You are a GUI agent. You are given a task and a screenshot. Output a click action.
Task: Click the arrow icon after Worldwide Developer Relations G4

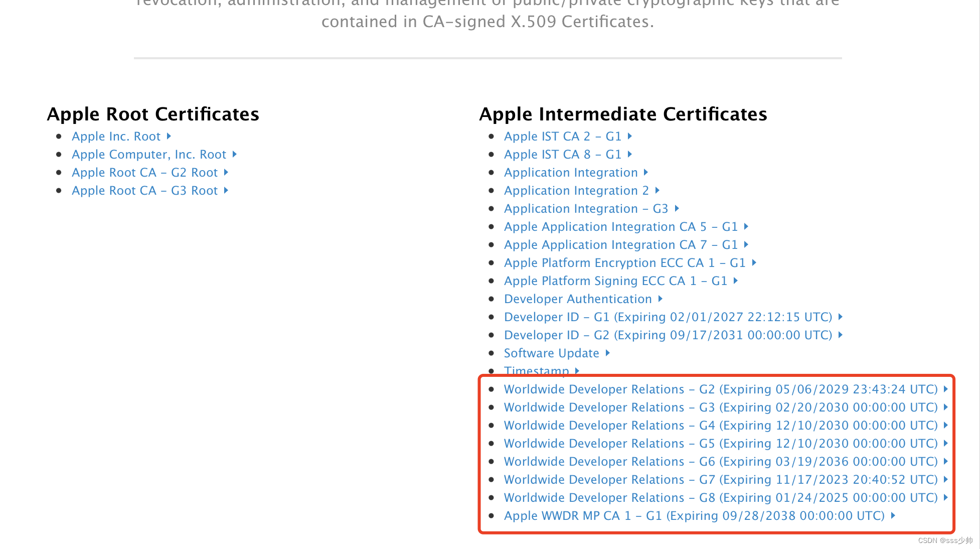(x=946, y=426)
